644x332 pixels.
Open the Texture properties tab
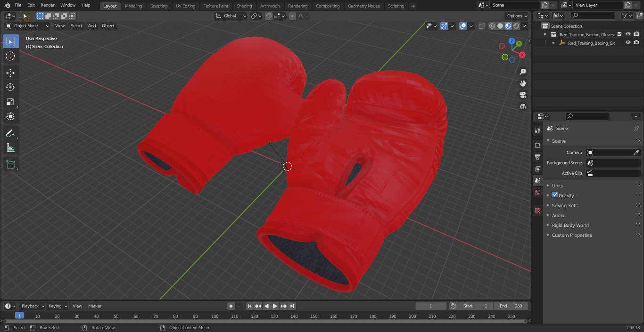click(x=537, y=211)
